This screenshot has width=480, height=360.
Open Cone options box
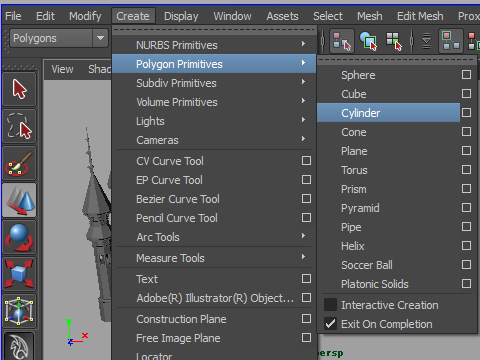pyautogui.click(x=466, y=132)
